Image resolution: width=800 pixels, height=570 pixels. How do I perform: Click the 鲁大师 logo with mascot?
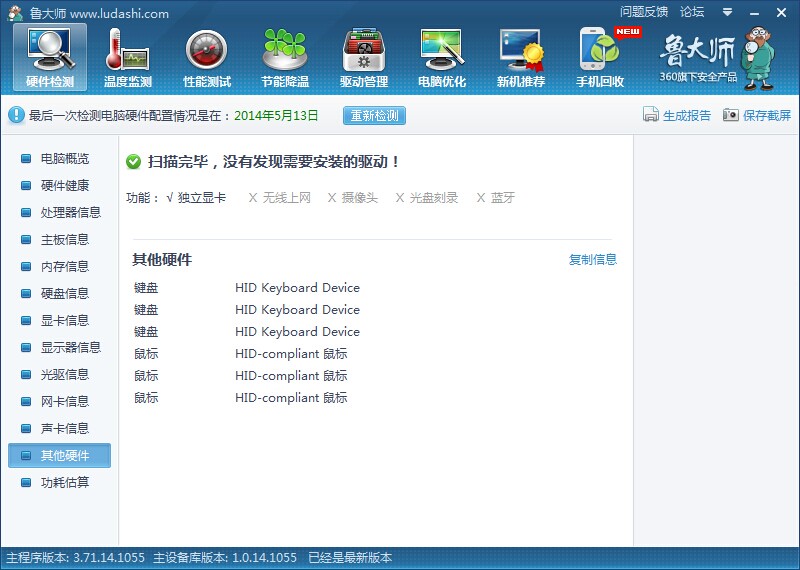pos(716,58)
